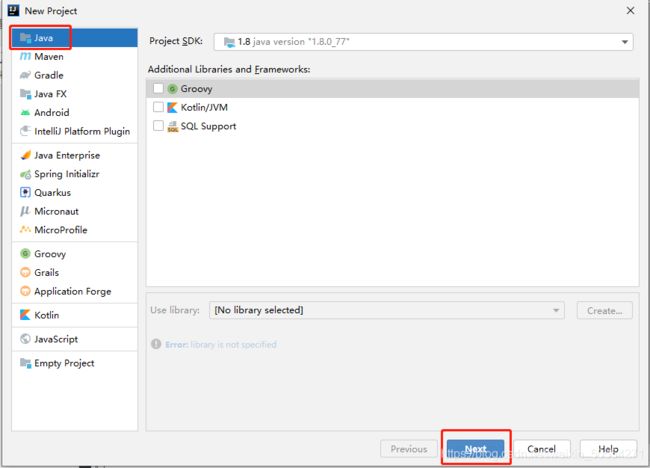Click the Next button
Image resolution: width=650 pixels, height=468 pixels.
click(x=476, y=449)
